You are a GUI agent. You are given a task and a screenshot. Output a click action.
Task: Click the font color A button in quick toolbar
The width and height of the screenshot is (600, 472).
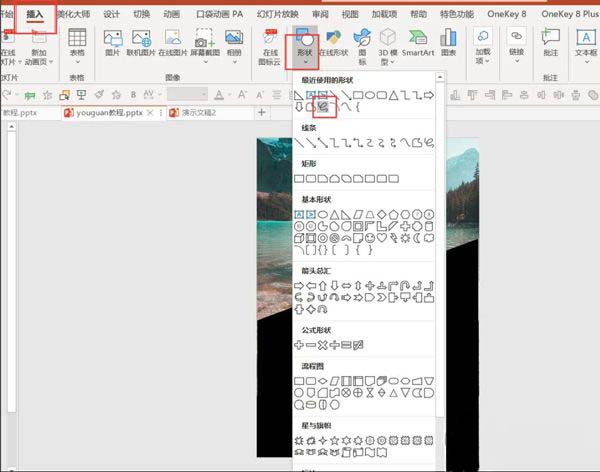219,95
